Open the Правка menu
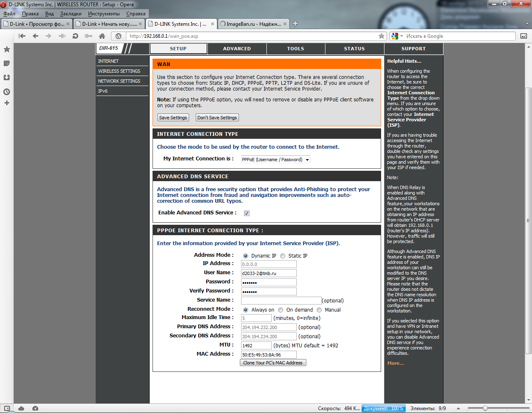Image resolution: width=532 pixels, height=413 pixels. [x=30, y=14]
